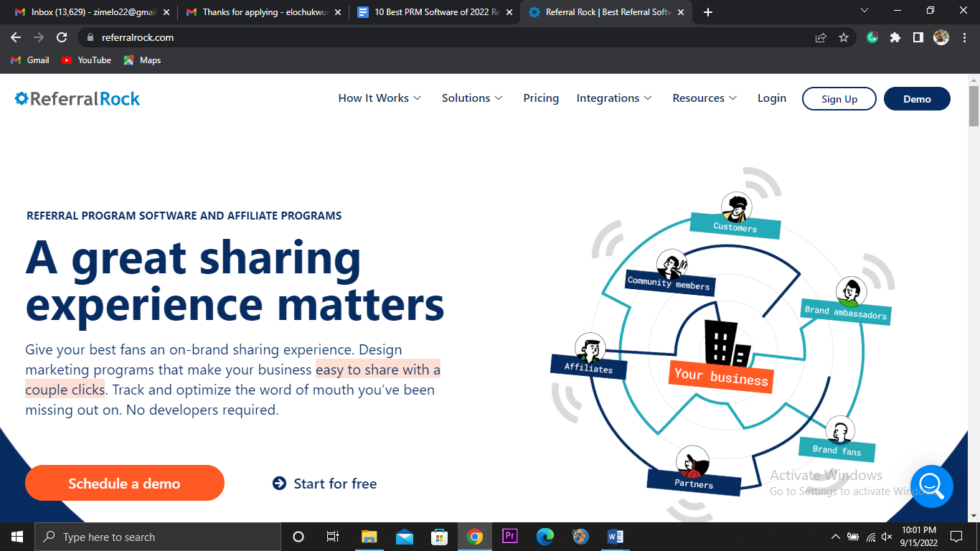Screen dimensions: 980x551
Task: Open the Windows notification center
Action: [x=956, y=537]
